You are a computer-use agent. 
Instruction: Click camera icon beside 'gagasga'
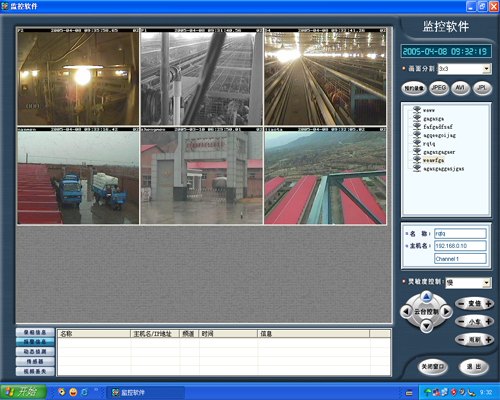tap(417, 118)
